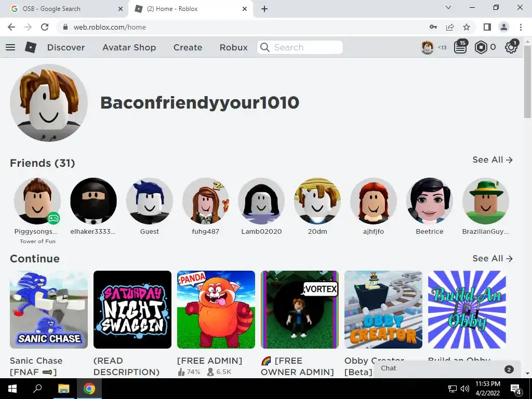The width and height of the screenshot is (532, 399).
Task: Close the Home - Roblox tab
Action: pos(245,9)
